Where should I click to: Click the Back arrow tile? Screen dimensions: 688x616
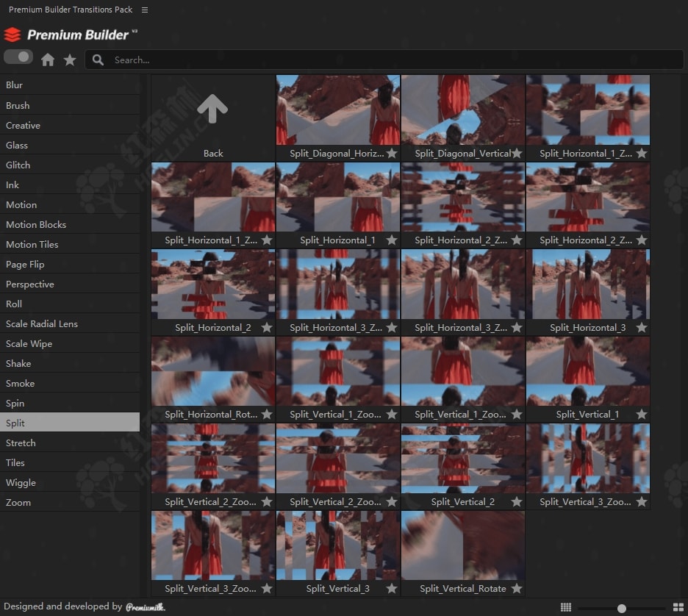coord(213,110)
